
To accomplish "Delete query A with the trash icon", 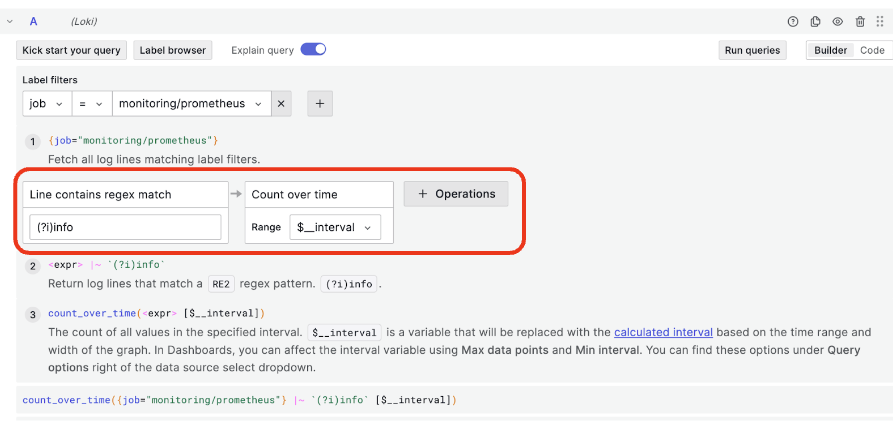I will coord(860,21).
